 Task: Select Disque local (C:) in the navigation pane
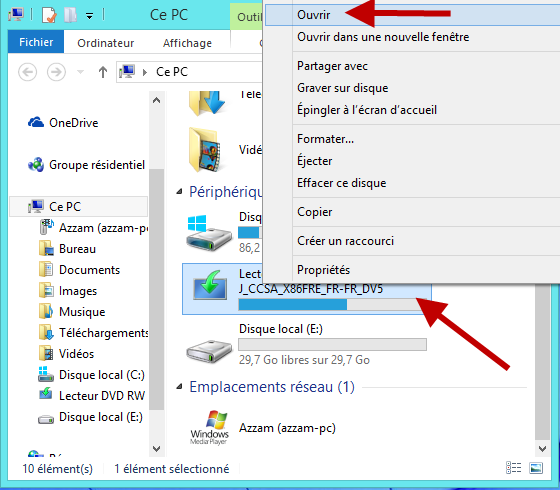pos(91,375)
